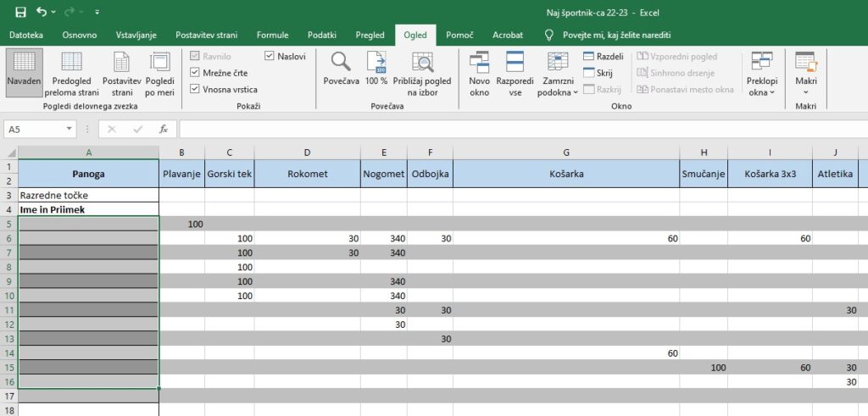The height and width of the screenshot is (416, 868).
Task: Click the Save icon in title bar
Action: tap(20, 12)
